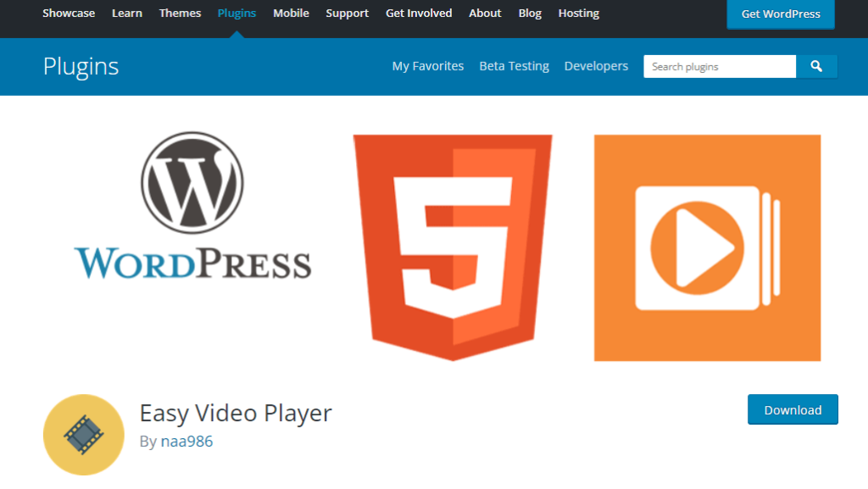The image size is (868, 489).
Task: Select the Plugins navigation item
Action: (x=237, y=14)
